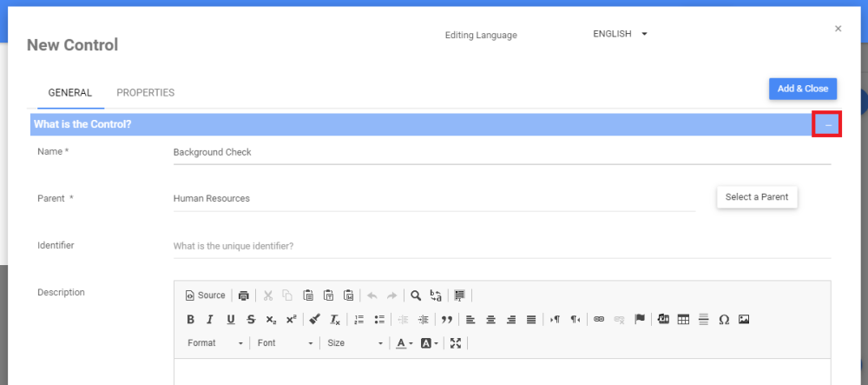This screenshot has width=868, height=385.
Task: Click the Print icon in editor toolbar
Action: pos(244,295)
